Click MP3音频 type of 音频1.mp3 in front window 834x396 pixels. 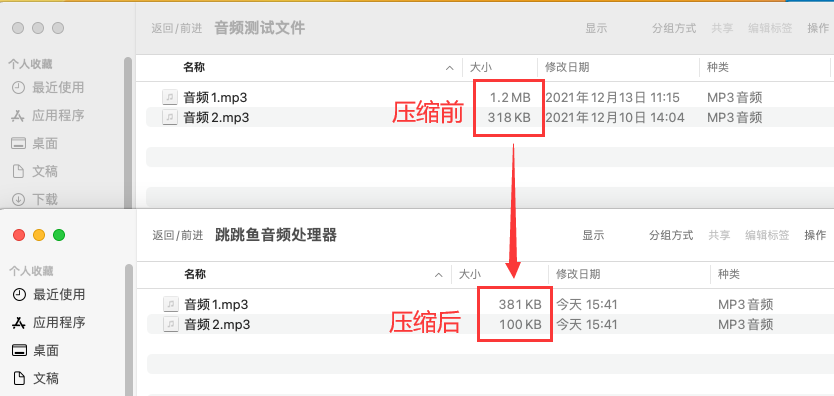[745, 305]
